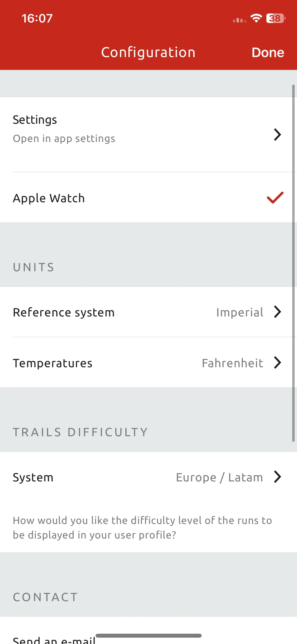Tap Done in the header
Screen dimensions: 297x644
click(x=268, y=52)
